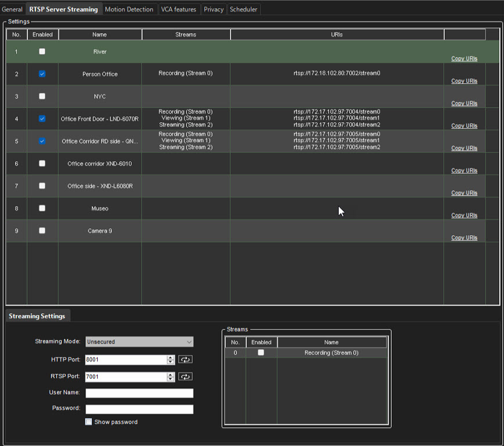Enable the NYC camera checkbox
504x446 pixels.
coord(42,96)
